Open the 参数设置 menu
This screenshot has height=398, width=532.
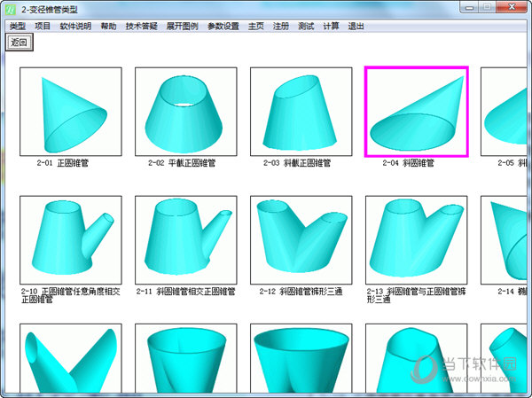tap(223, 26)
